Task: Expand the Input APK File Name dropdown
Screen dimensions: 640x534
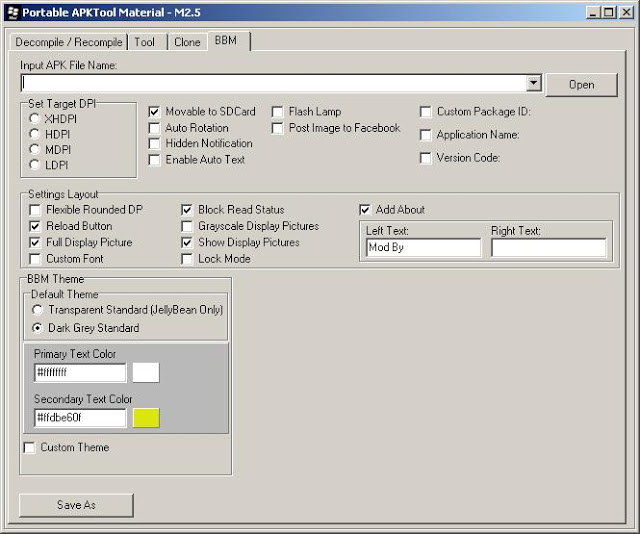Action: point(533,83)
